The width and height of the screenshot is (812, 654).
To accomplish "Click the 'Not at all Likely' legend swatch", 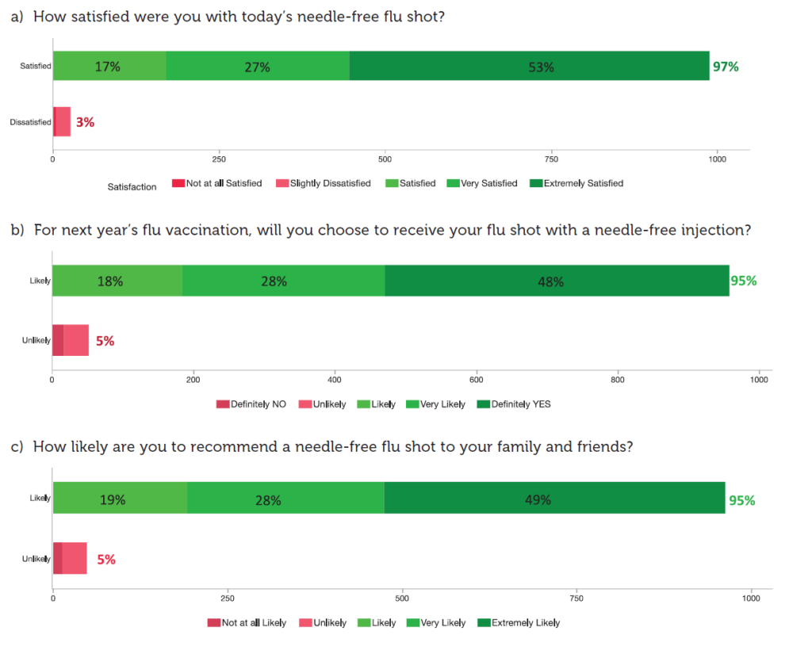I will 214,623.
